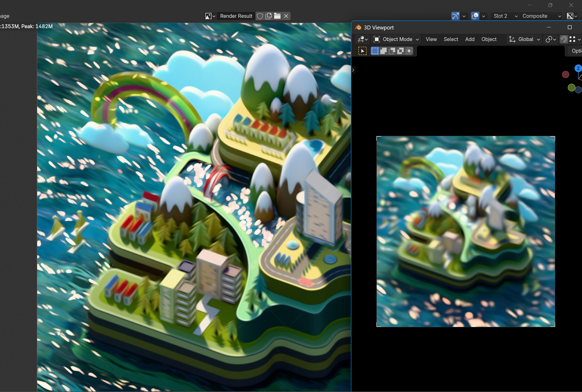Open the transform pivot point selector
The image size is (582, 392).
point(550,39)
